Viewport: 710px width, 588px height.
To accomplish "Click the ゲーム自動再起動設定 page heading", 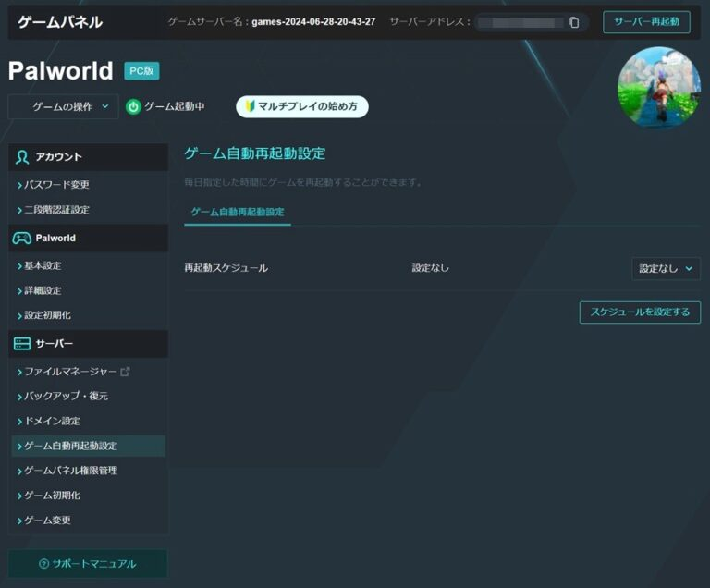I will (x=255, y=153).
